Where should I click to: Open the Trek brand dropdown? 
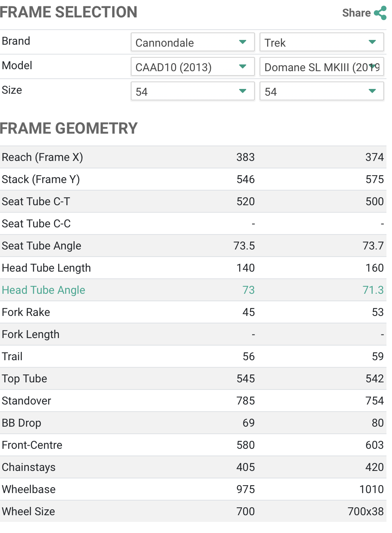coord(322,42)
